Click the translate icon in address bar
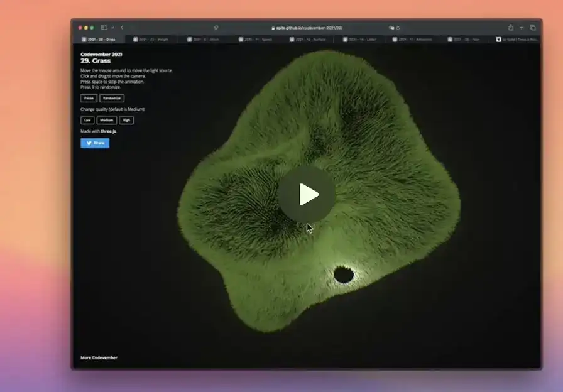The height and width of the screenshot is (392, 563). tap(391, 28)
